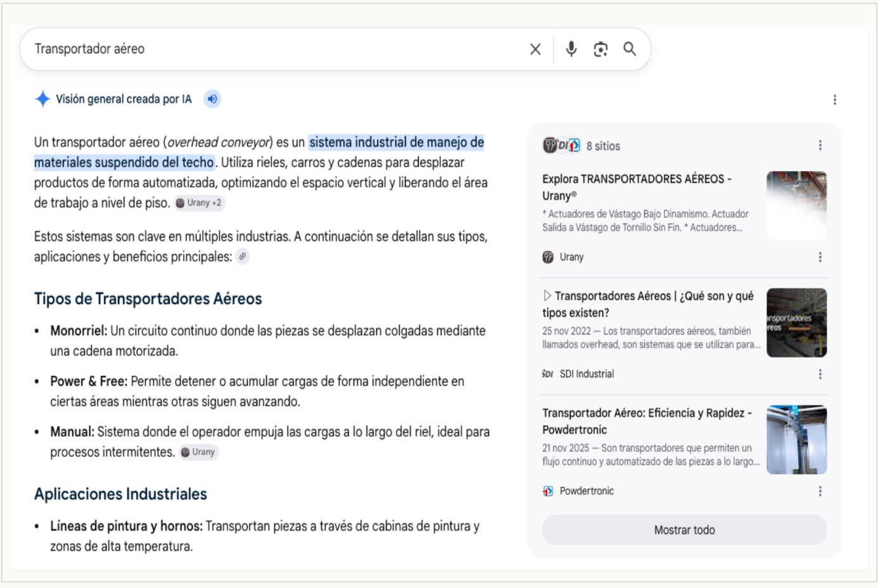Open the three-dot menu for SDI Industrial result
878x588 pixels.
[820, 374]
